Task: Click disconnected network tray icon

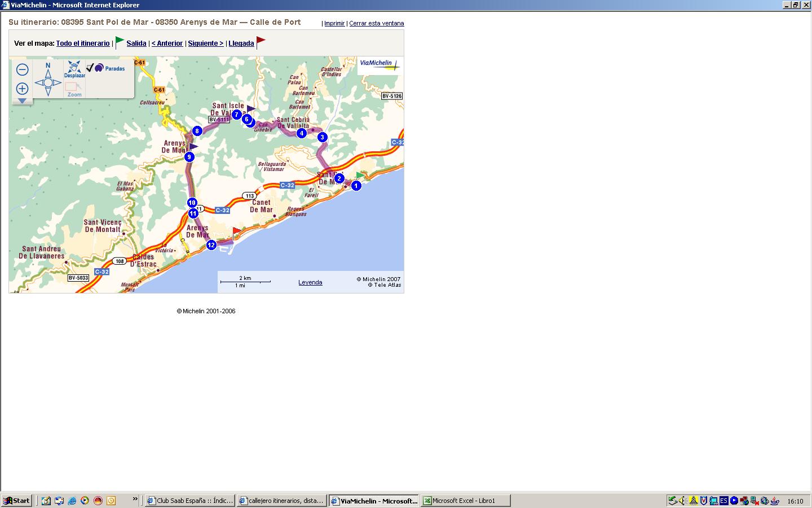Action: tap(754, 501)
